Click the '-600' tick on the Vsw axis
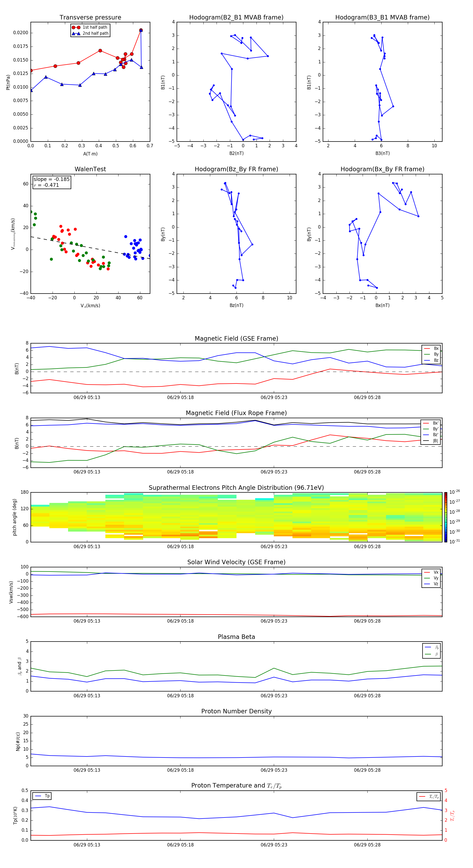Viewport: 473px width, 868px height. [x=23, y=617]
